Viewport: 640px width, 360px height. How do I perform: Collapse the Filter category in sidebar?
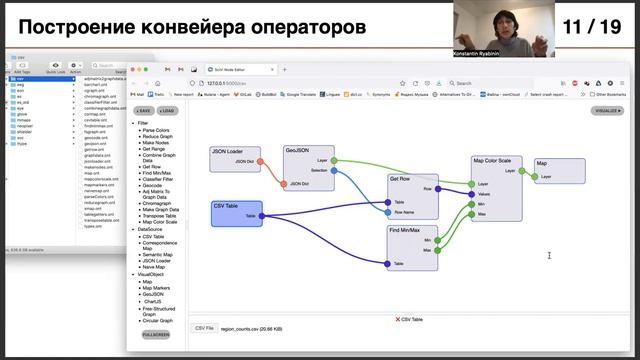pos(133,123)
